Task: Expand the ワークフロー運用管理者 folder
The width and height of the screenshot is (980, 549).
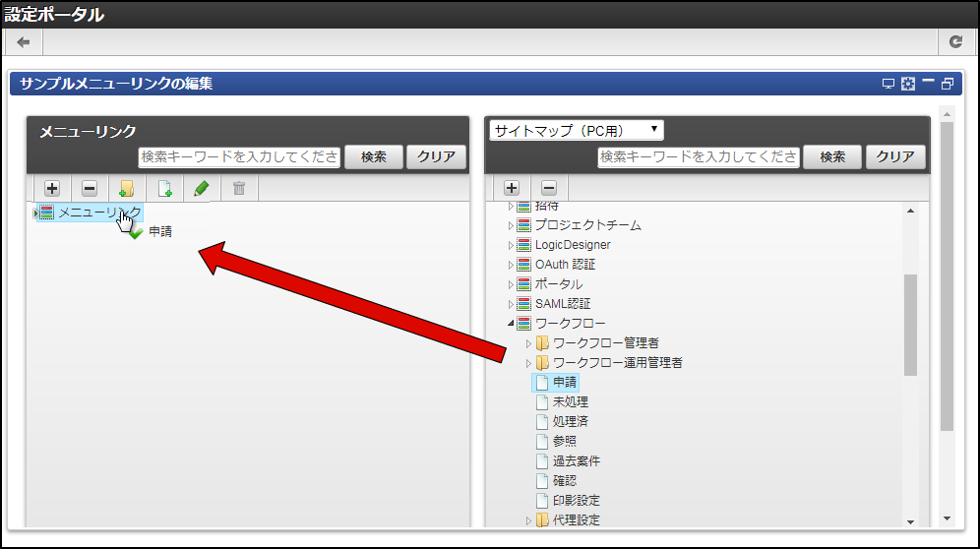Action: 528,363
